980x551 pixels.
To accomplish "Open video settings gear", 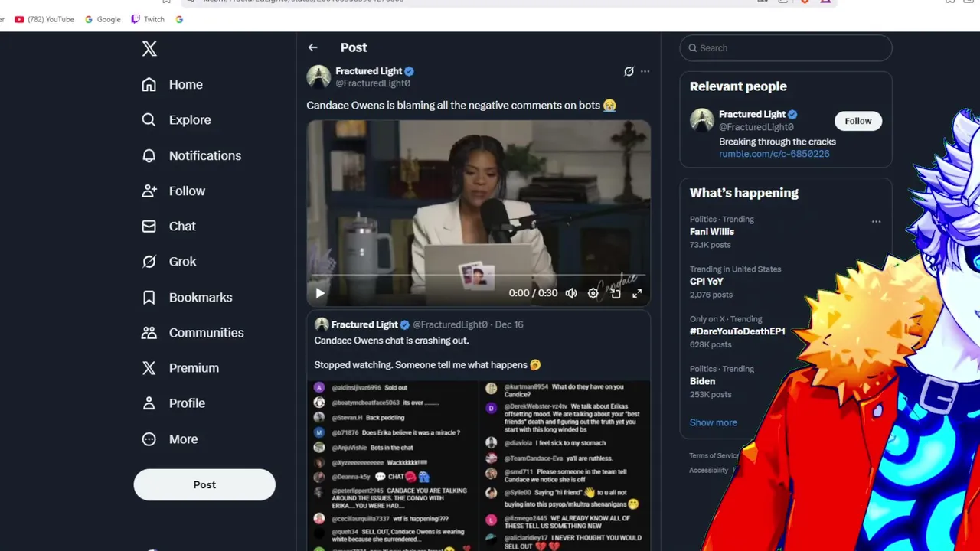I will [x=593, y=293].
